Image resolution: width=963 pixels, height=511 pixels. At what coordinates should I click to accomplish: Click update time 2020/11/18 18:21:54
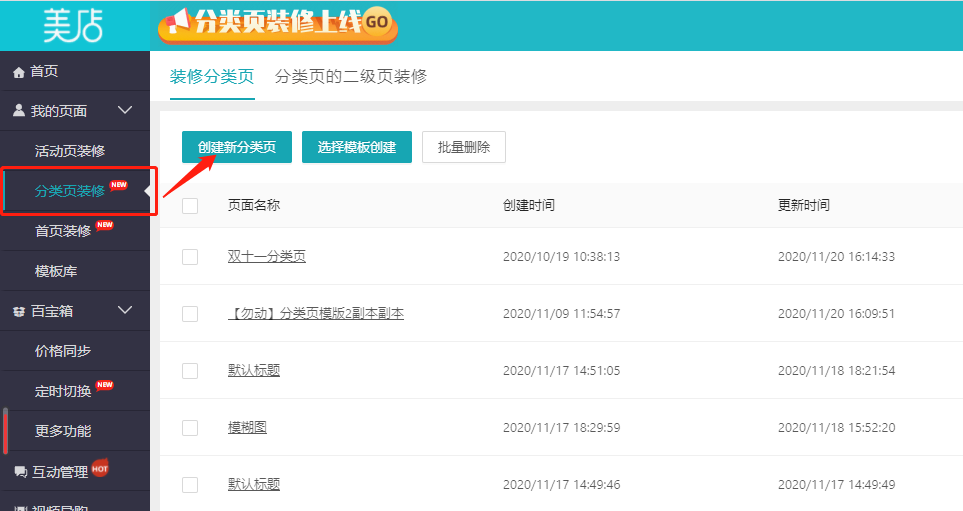(836, 371)
